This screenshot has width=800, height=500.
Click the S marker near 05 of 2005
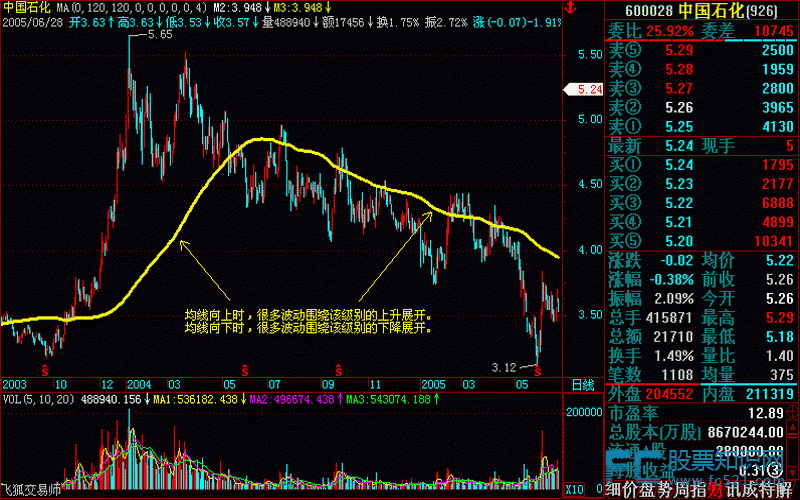[537, 371]
